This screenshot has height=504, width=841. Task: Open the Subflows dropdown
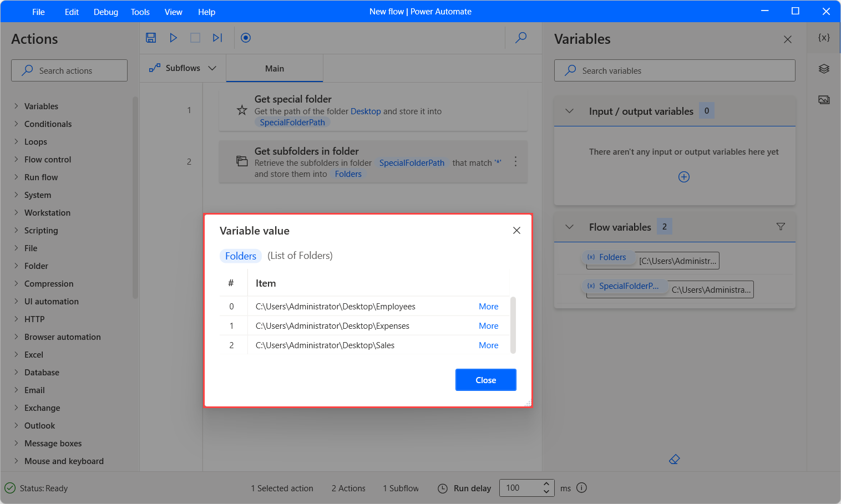212,68
